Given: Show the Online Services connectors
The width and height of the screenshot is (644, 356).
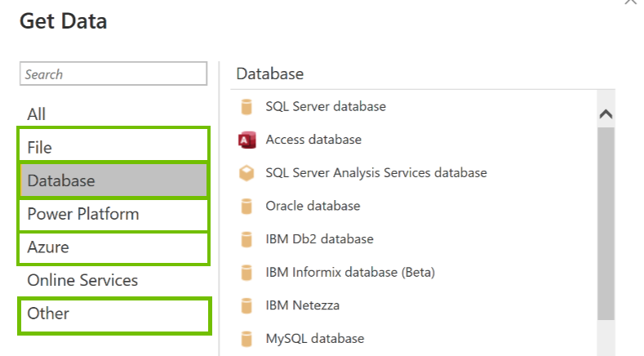Looking at the screenshot, I should pyautogui.click(x=82, y=280).
